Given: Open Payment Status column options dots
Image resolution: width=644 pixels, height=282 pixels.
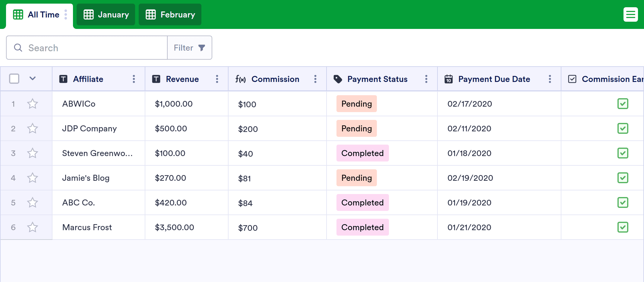Looking at the screenshot, I should (426, 79).
